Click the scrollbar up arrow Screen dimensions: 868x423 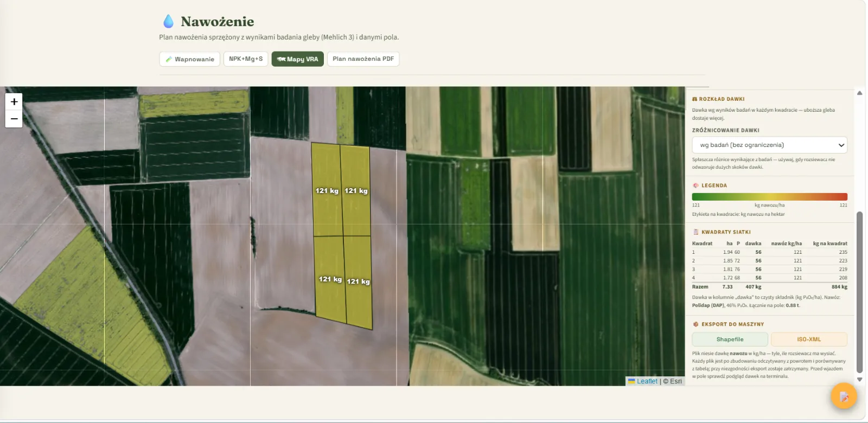[859, 93]
